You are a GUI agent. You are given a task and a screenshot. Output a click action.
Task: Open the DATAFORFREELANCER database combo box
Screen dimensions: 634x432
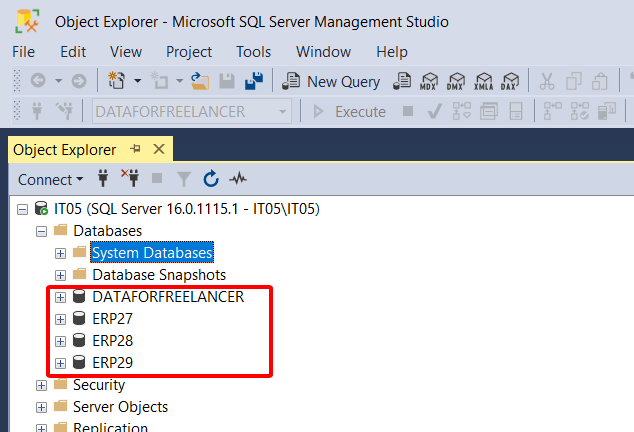[190, 111]
